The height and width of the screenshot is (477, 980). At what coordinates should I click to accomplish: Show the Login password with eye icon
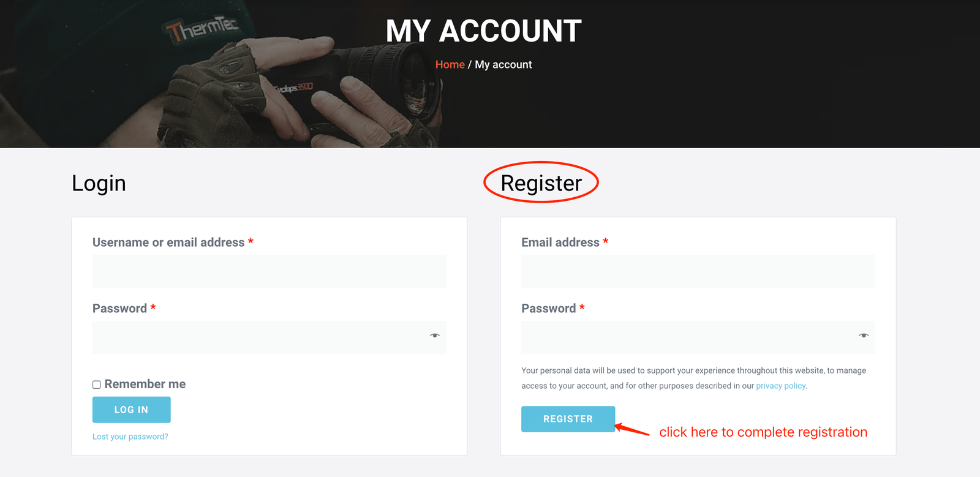tap(435, 336)
